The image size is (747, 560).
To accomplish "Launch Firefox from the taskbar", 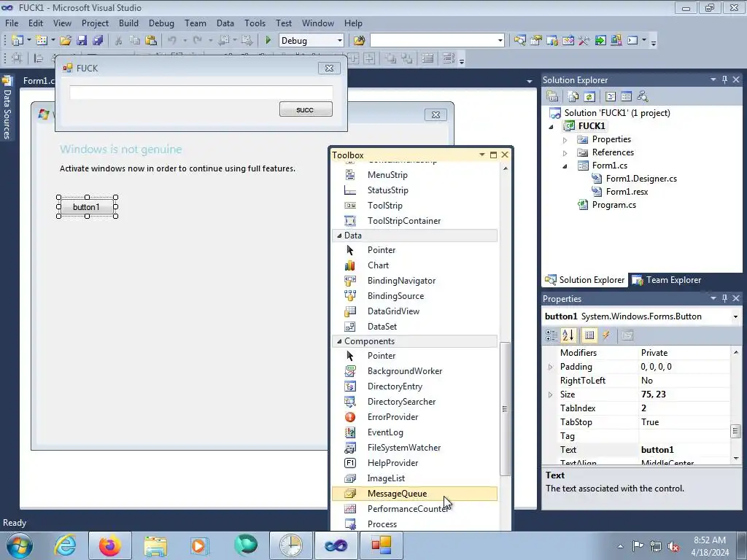I will (109, 545).
